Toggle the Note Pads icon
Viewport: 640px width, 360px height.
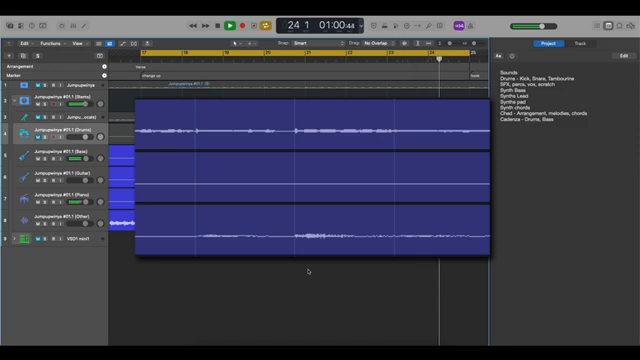[608, 26]
